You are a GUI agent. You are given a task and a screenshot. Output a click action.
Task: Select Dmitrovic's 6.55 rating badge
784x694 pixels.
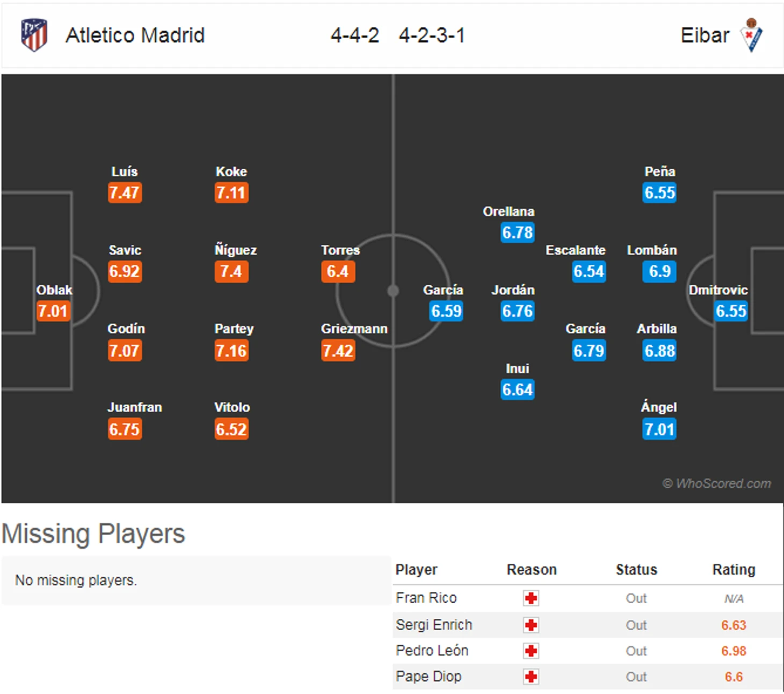[x=731, y=311]
